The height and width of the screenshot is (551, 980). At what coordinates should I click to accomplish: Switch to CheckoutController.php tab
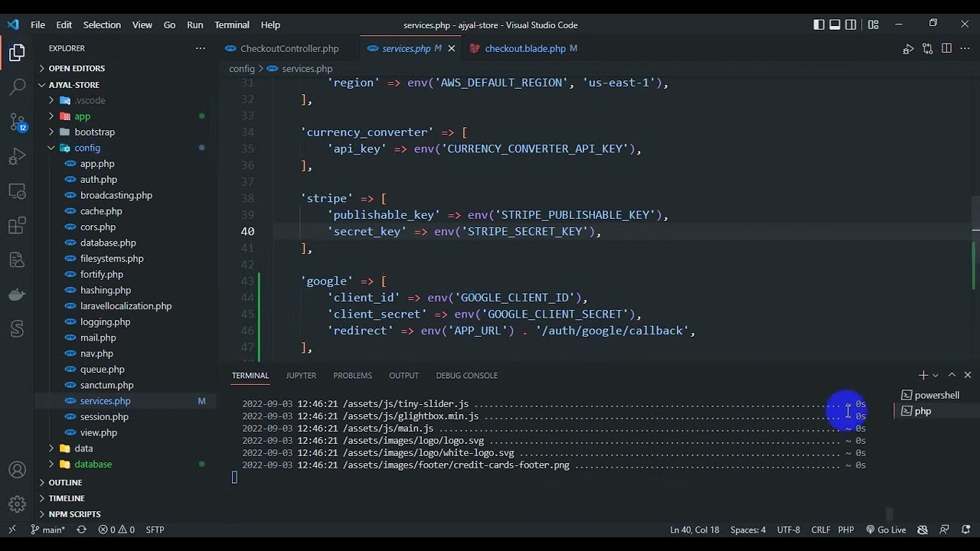pos(289,48)
